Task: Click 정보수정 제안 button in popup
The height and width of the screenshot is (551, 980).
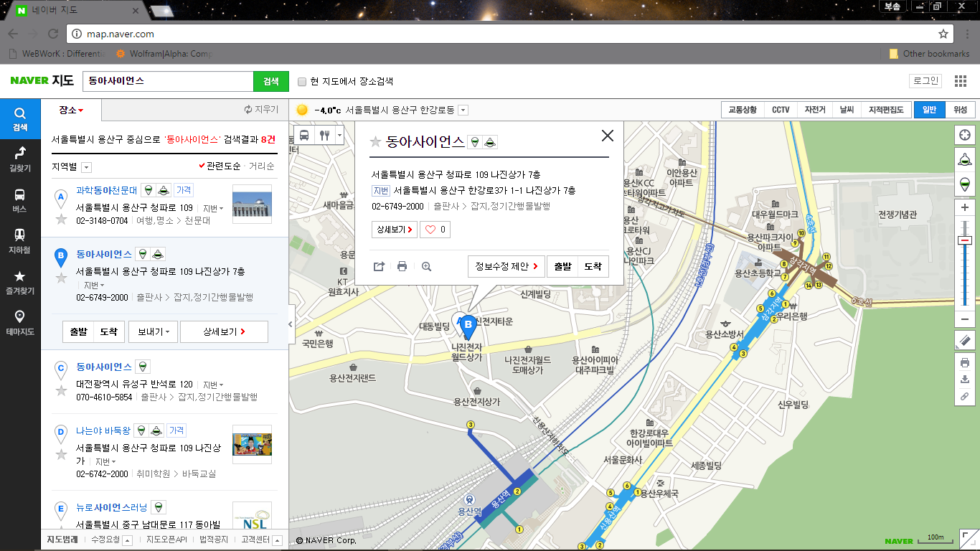Action: coord(506,266)
